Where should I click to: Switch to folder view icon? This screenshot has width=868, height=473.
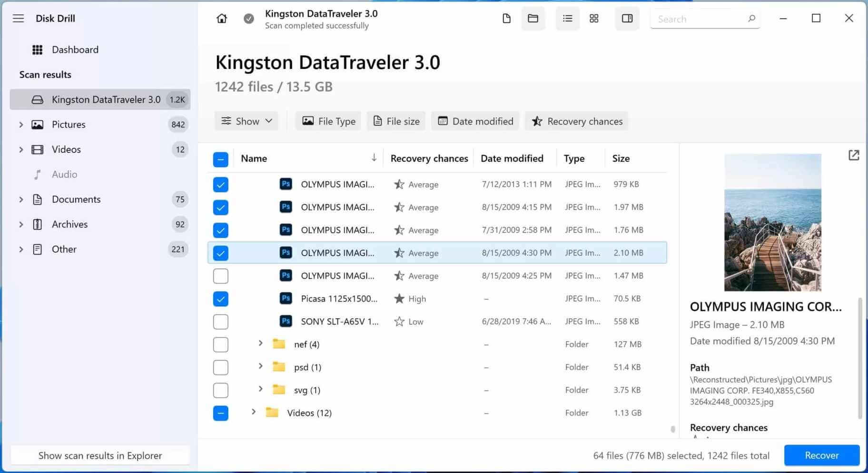coord(533,19)
